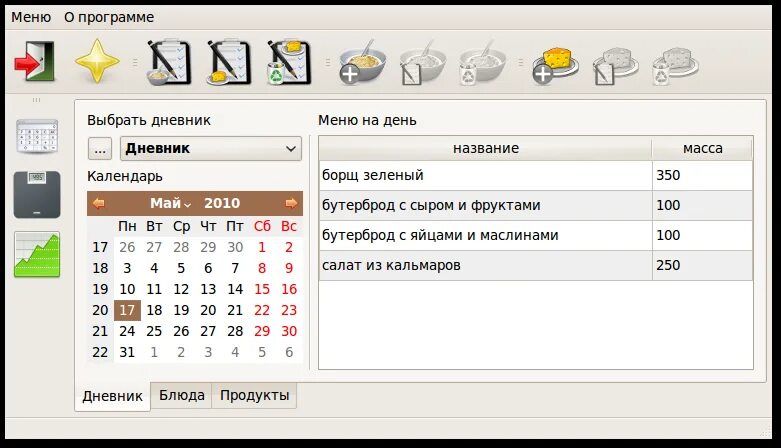Click the Сб weekday header in the calendar

click(262, 226)
